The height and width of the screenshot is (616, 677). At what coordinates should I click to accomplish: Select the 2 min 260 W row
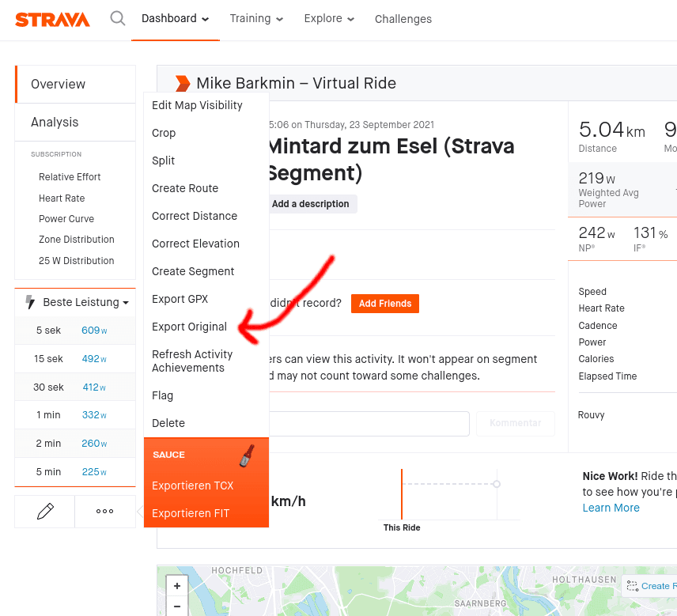pyautogui.click(x=75, y=444)
